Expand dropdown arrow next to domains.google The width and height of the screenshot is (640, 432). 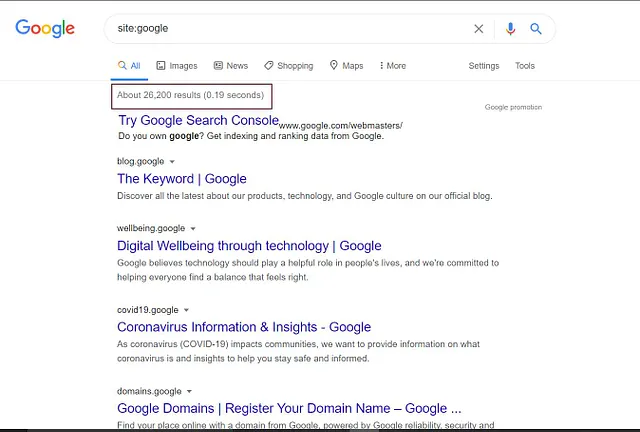click(x=189, y=391)
